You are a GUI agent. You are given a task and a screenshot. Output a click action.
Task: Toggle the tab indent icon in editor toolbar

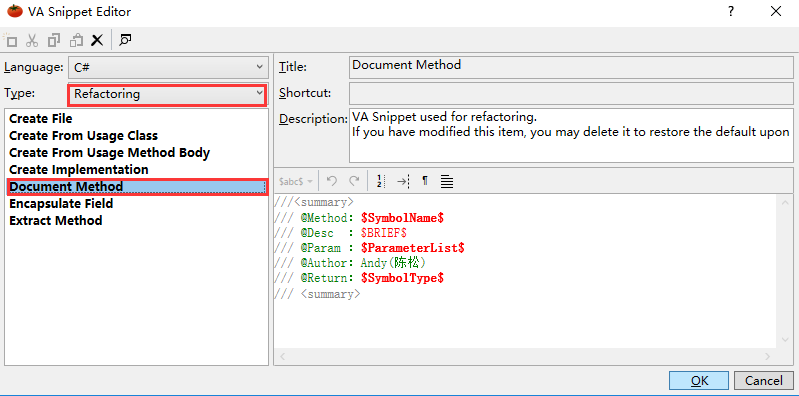[403, 181]
